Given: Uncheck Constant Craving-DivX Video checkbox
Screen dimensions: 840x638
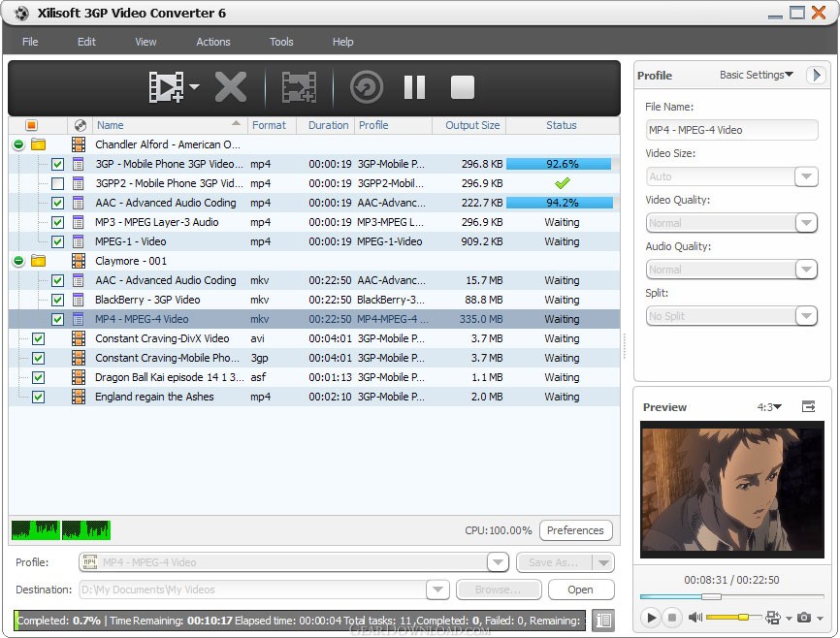Looking at the screenshot, I should (38, 338).
